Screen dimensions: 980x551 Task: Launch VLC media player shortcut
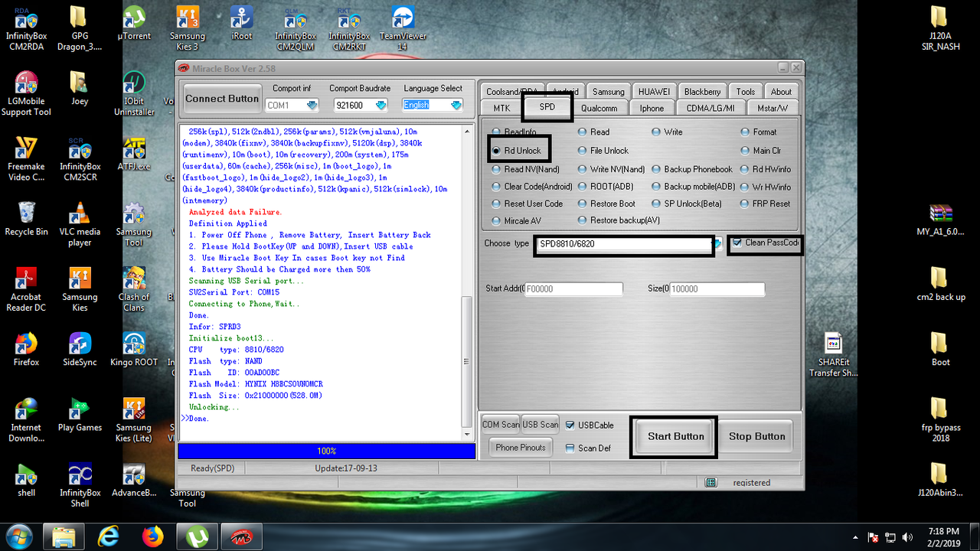(x=80, y=223)
